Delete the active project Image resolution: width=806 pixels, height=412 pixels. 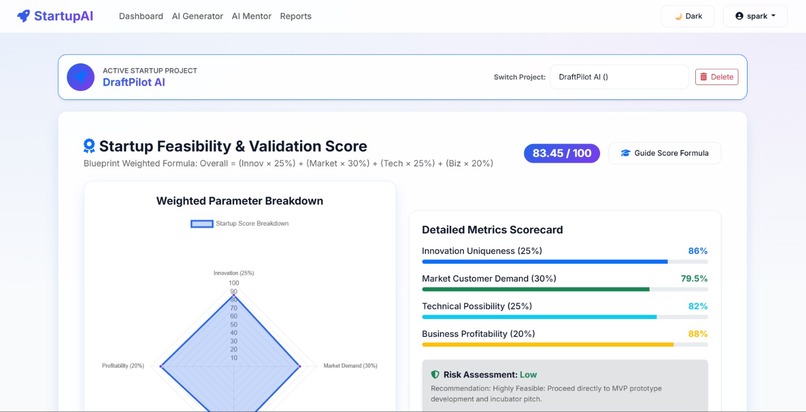[717, 77]
